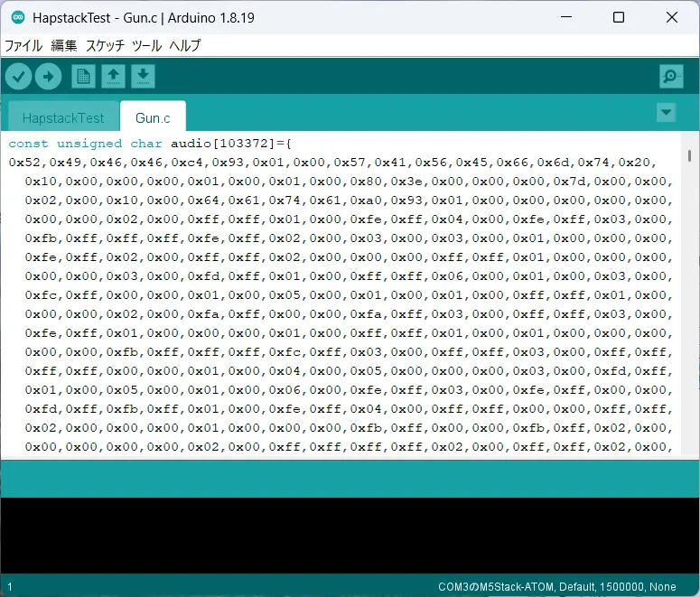The height and width of the screenshot is (597, 700).
Task: Save sketch using down-arrow icon
Action: 143,77
